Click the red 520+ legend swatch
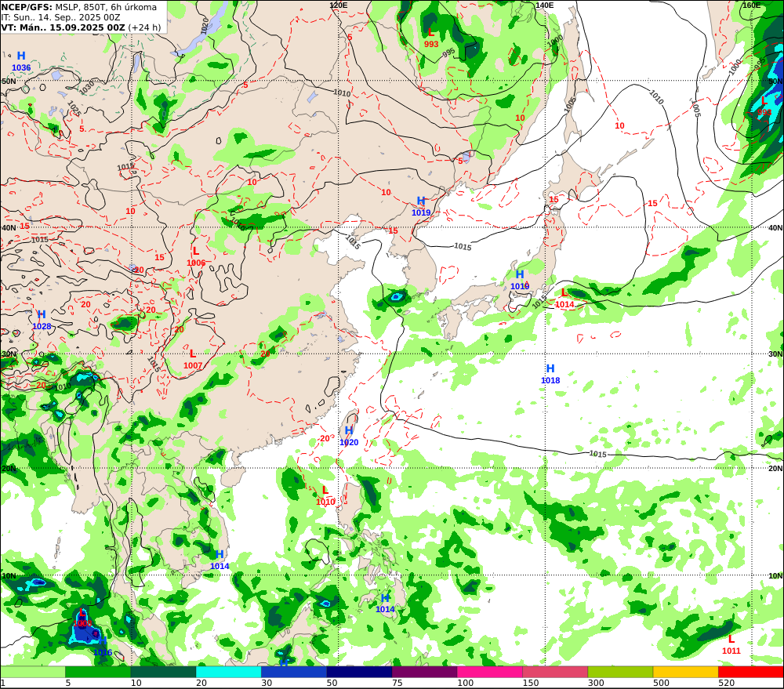The image size is (784, 689). pyautogui.click(x=751, y=672)
